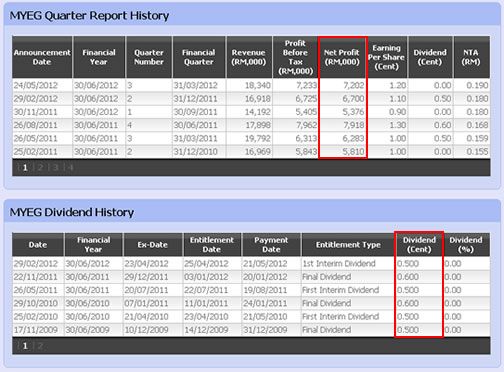The image size is (504, 372).
Task: Click the Earning Per Share column header
Action: (387, 57)
